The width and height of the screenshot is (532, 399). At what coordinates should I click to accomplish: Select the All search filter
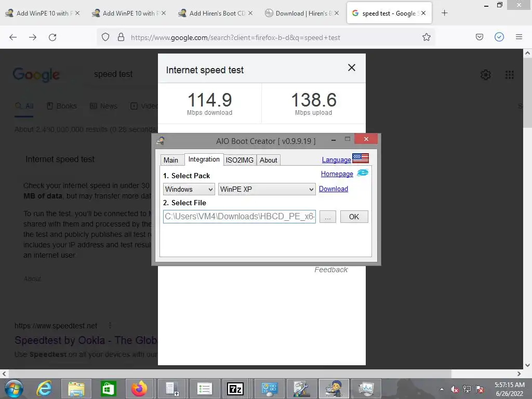(24, 106)
